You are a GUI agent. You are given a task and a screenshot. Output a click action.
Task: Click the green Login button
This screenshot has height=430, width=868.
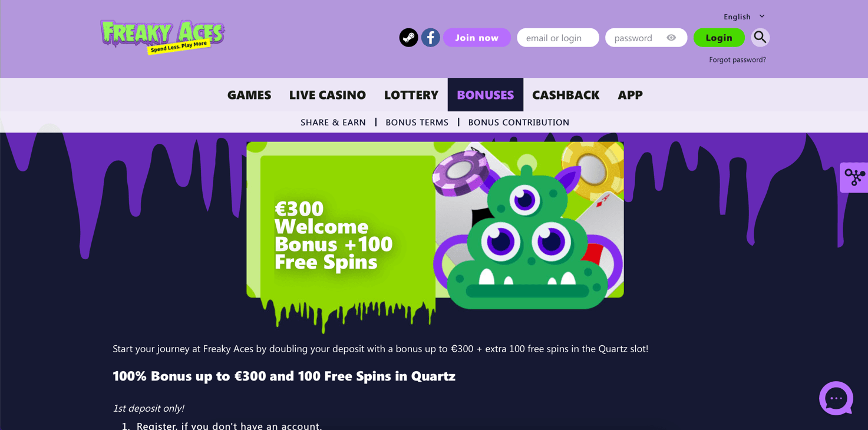[719, 38]
